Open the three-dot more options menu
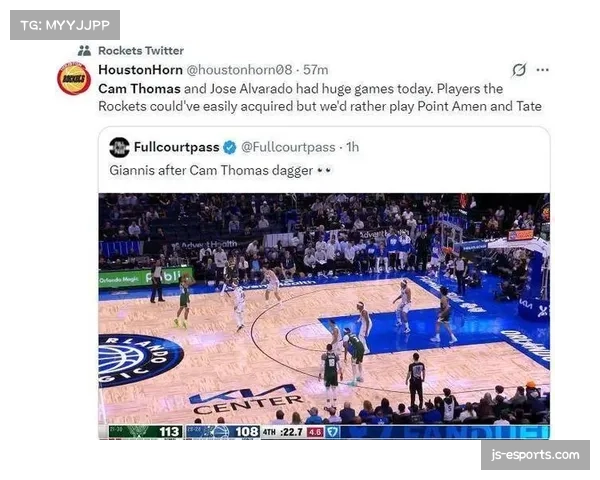The height and width of the screenshot is (480, 600). coord(543,70)
